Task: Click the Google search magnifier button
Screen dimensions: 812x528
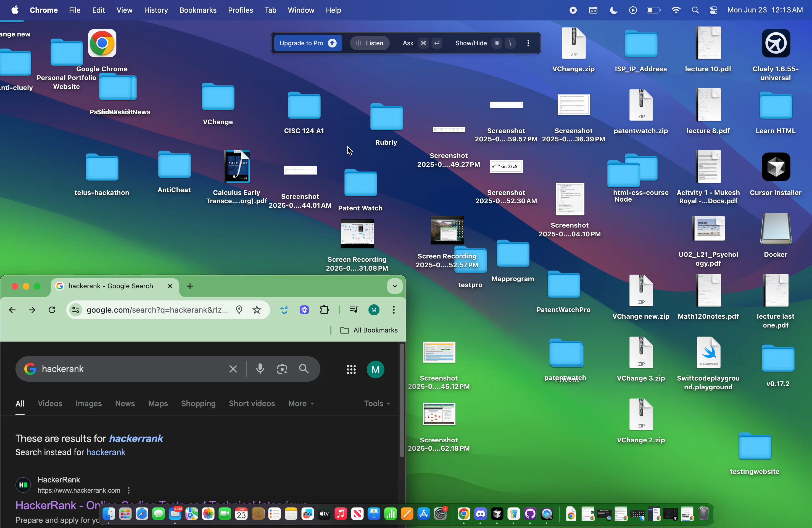Action: 304,369
